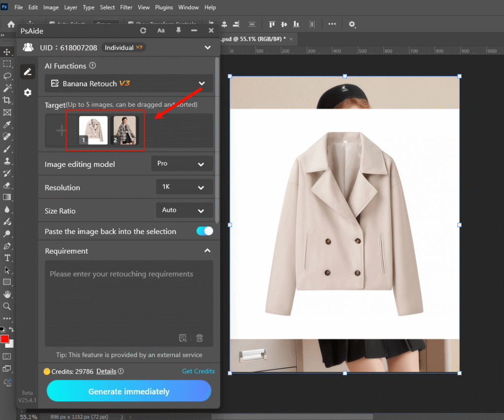504x420 pixels.
Task: Select the Lasso tool
Action: tap(7, 76)
